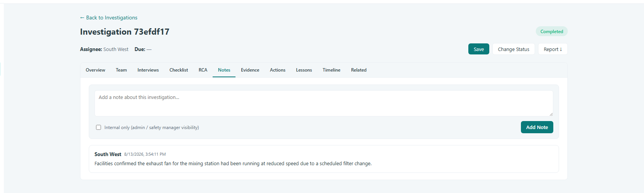644x193 pixels.
Task: Open the Report download dropdown
Action: 553,49
